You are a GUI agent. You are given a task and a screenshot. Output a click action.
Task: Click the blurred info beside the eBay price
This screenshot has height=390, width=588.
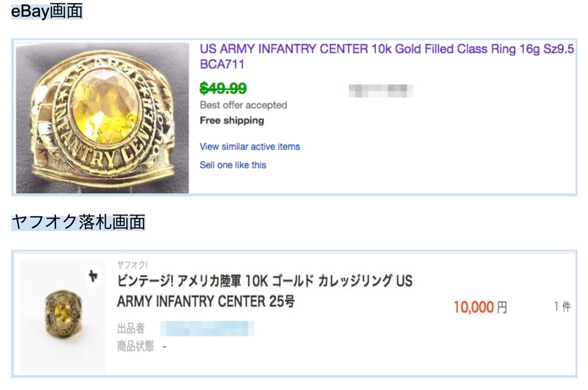[x=381, y=90]
